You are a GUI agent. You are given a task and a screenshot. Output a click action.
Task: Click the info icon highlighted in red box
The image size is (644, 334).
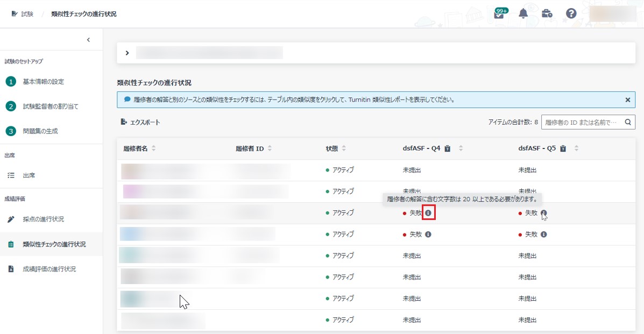pos(428,213)
